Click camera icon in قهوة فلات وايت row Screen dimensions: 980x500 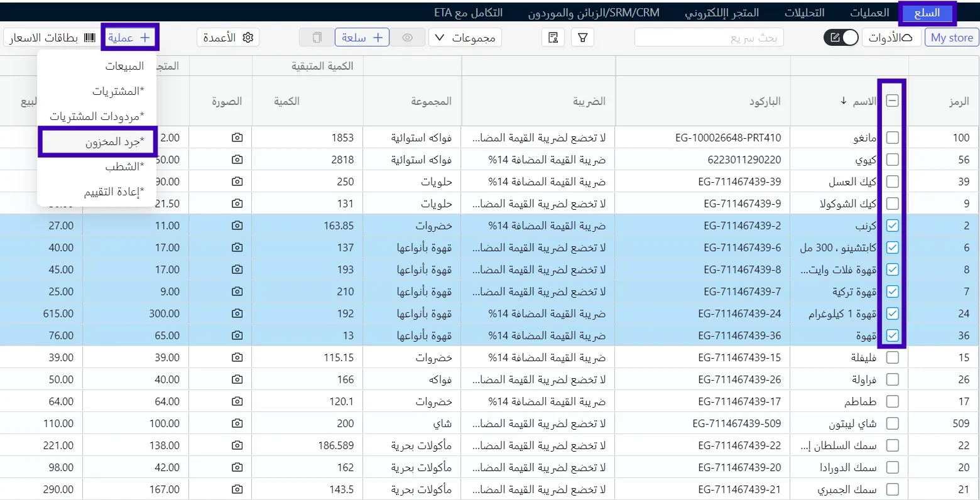tap(237, 269)
